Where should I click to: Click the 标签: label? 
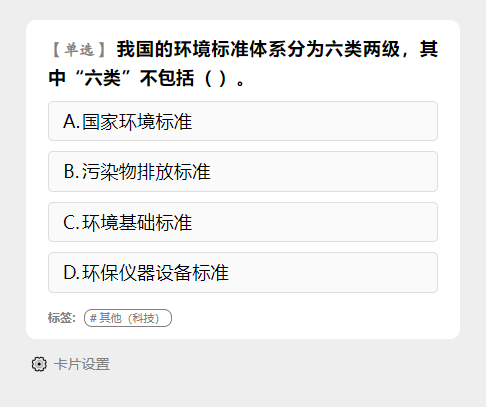click(62, 318)
